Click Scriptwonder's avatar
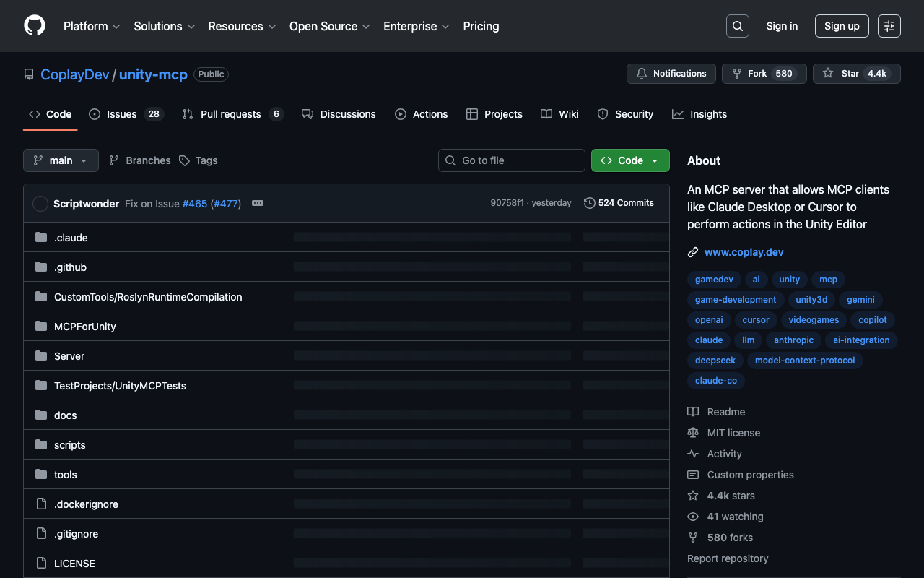 40,204
